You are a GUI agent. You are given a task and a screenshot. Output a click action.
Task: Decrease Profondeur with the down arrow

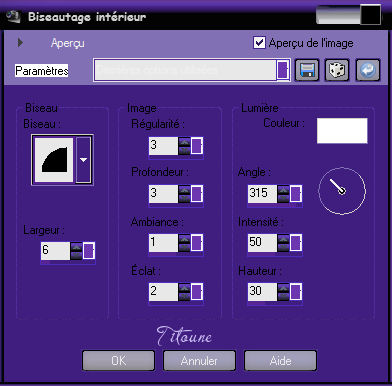click(184, 199)
